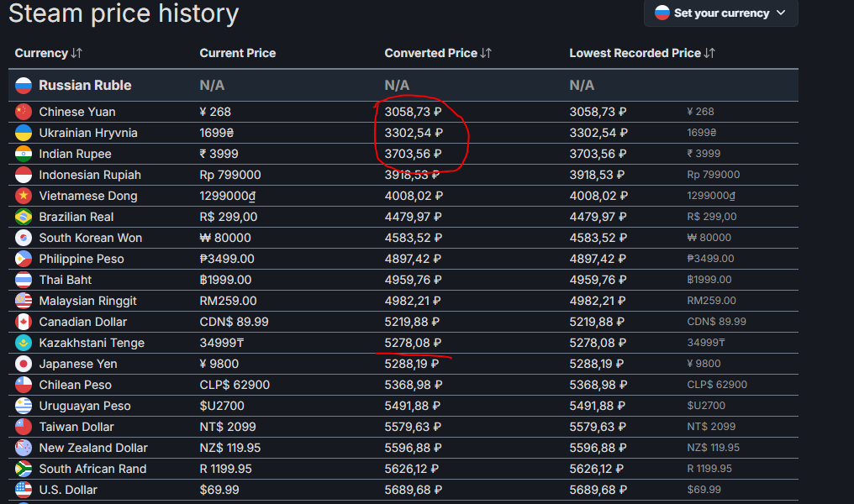Sort by Converted Price arrows icon
Image resolution: width=854 pixels, height=504 pixels.
[486, 53]
